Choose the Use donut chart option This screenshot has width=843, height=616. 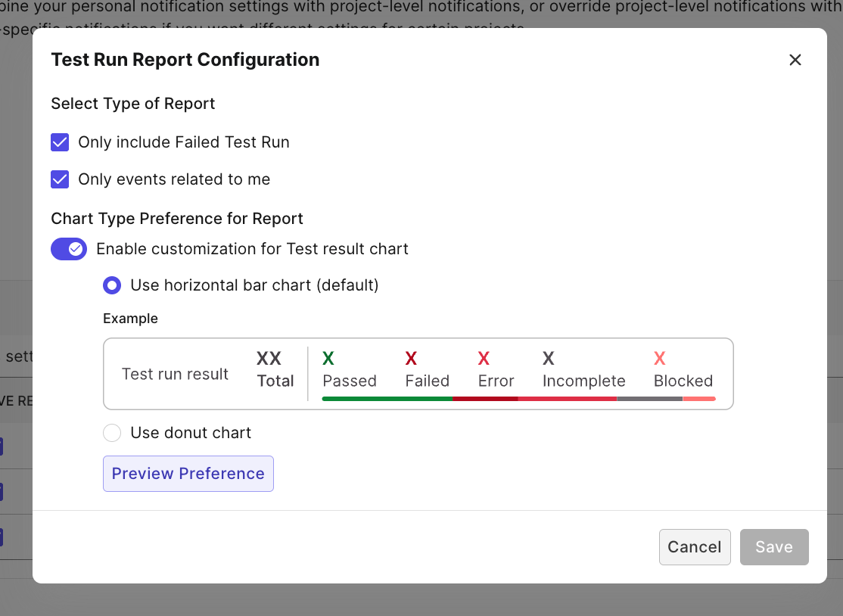click(112, 433)
